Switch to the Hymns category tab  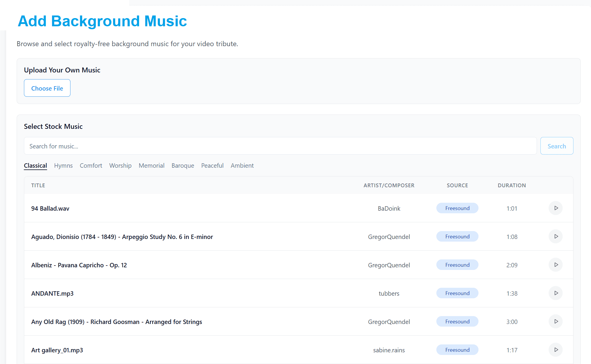[x=63, y=166]
